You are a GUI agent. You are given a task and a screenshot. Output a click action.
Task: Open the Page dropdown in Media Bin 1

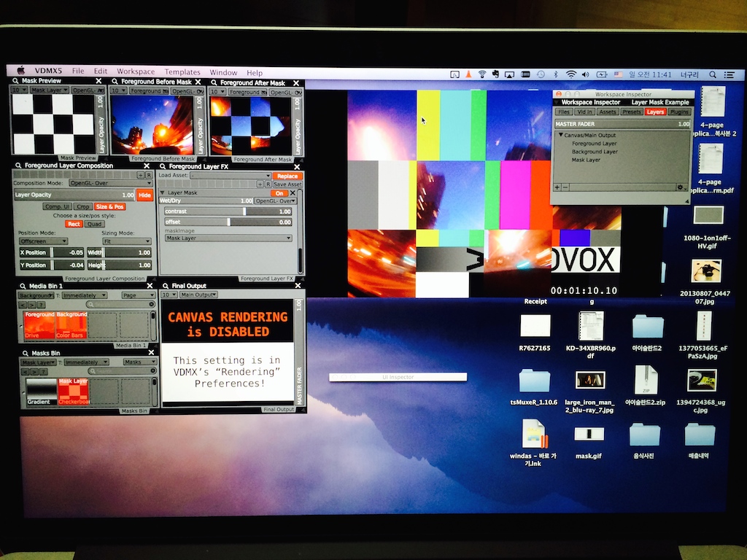[x=138, y=295]
